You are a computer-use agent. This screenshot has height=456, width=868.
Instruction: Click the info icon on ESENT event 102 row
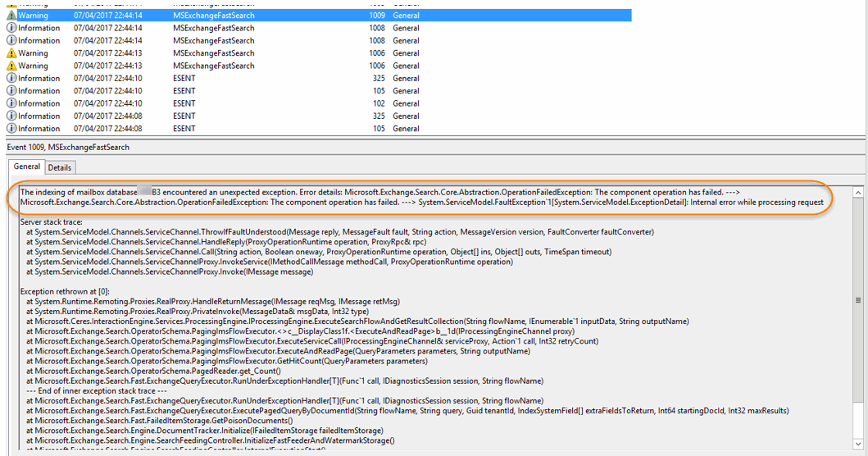pyautogui.click(x=11, y=103)
